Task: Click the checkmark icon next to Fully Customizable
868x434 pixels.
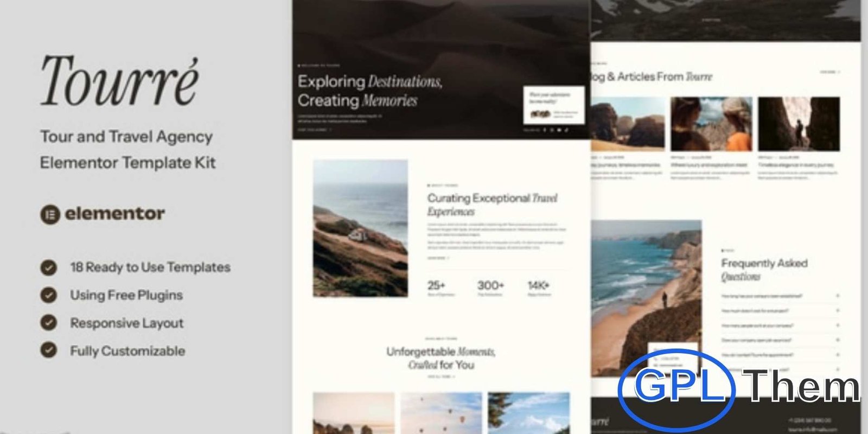Action: click(x=49, y=350)
